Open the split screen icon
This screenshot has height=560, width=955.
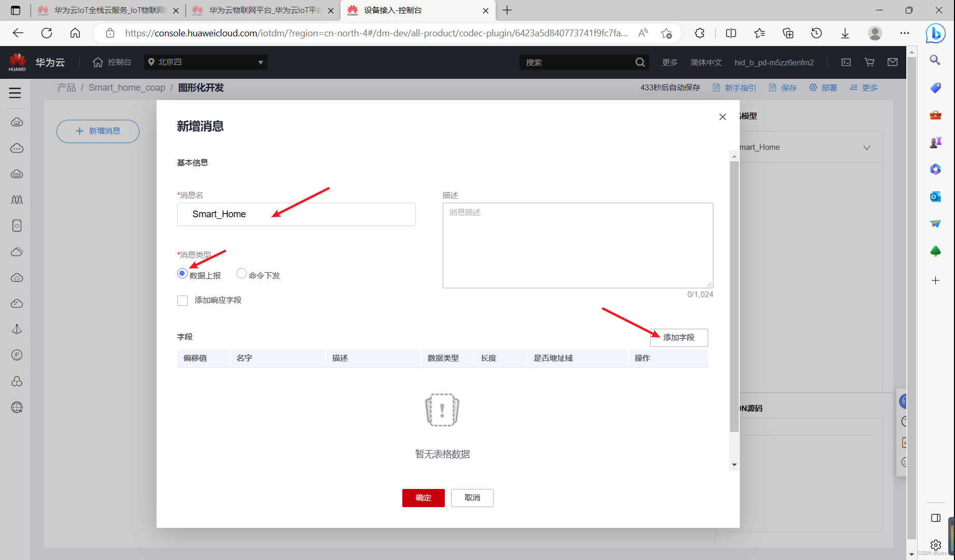coord(731,33)
